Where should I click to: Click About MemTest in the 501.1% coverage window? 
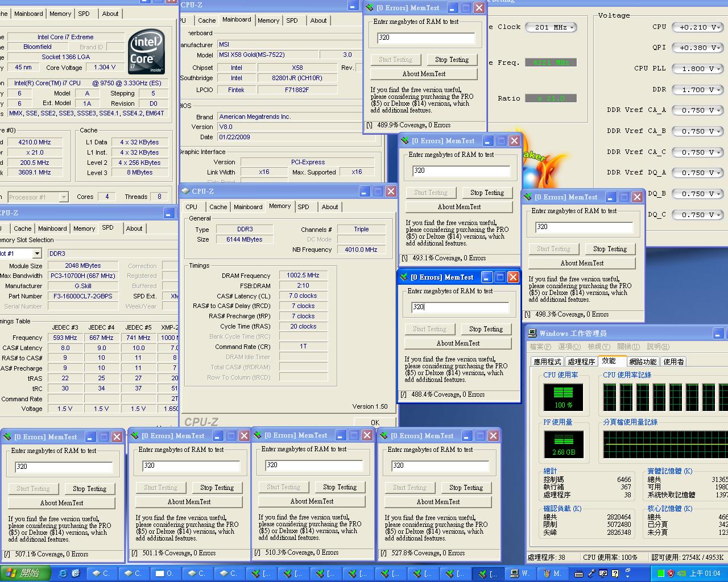[x=189, y=502]
